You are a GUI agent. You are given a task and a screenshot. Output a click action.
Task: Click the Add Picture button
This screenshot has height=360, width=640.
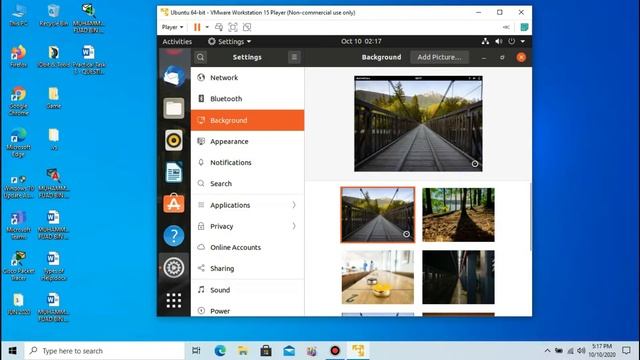click(439, 57)
